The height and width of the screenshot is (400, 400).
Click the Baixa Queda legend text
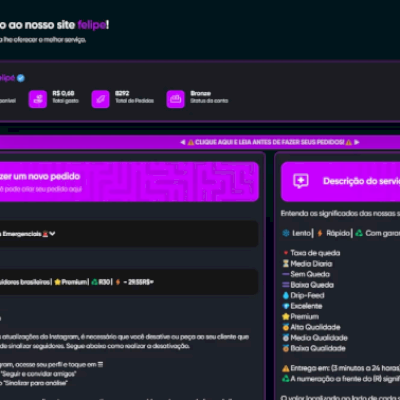(312, 285)
